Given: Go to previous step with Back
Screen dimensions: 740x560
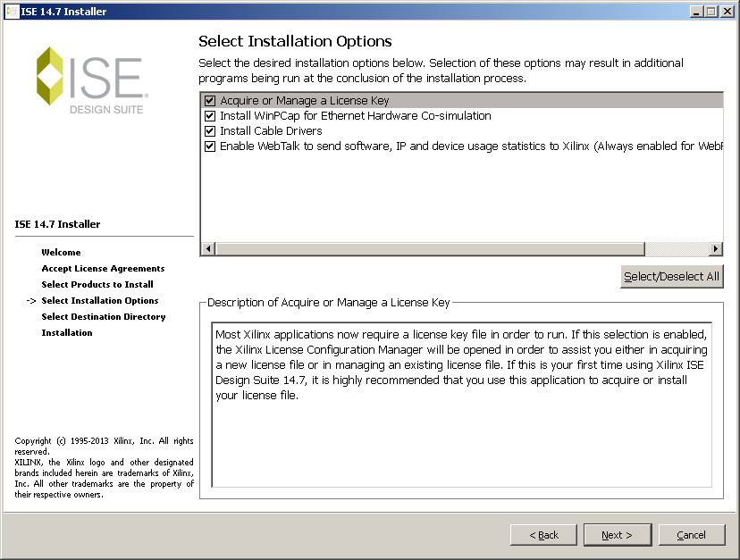Looking at the screenshot, I should [x=543, y=535].
